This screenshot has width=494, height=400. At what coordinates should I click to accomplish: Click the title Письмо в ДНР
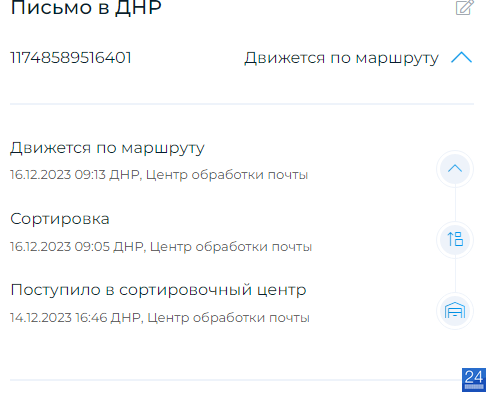86,8
